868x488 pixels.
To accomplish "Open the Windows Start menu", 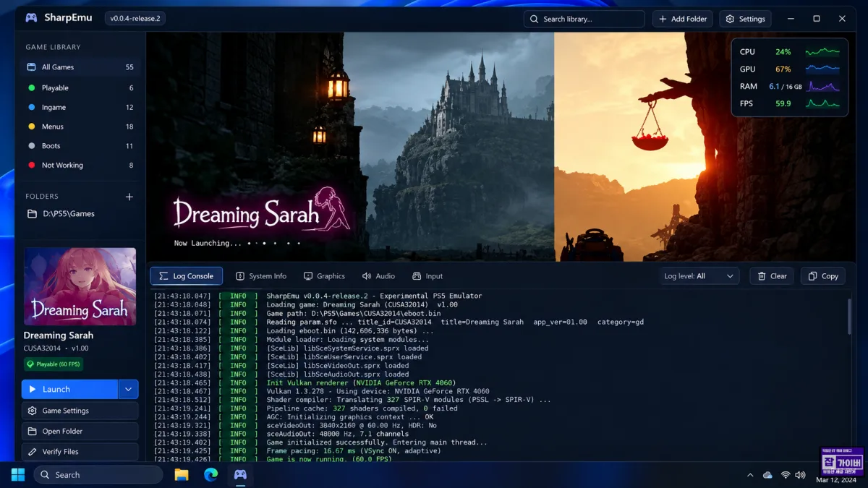I will (18, 475).
